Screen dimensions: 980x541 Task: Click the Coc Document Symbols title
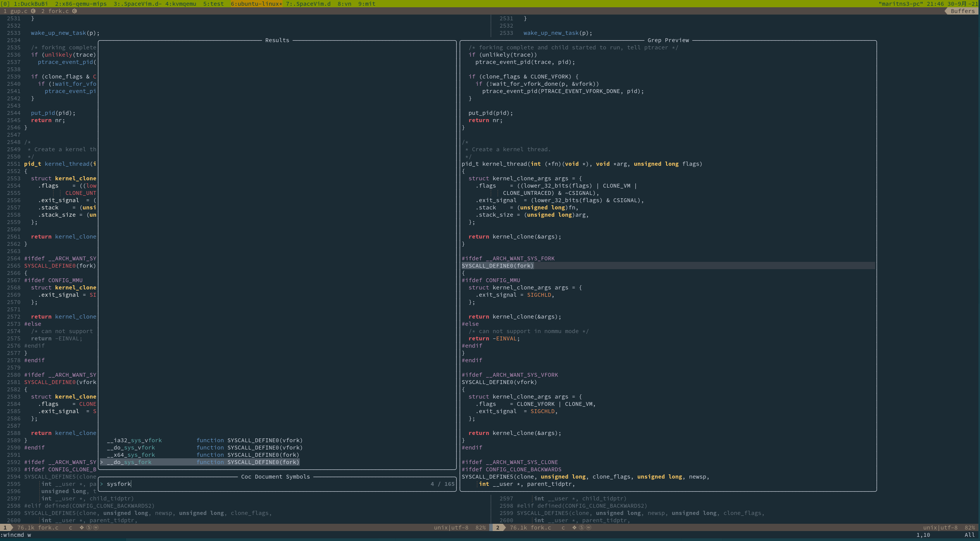[276, 477]
